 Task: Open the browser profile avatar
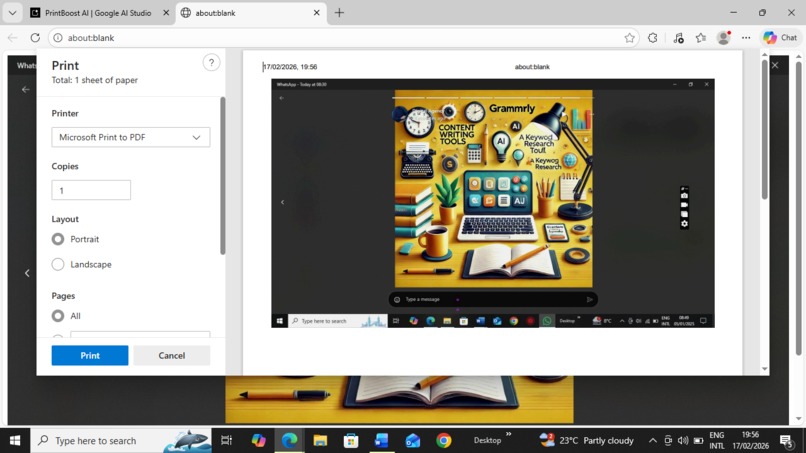724,38
